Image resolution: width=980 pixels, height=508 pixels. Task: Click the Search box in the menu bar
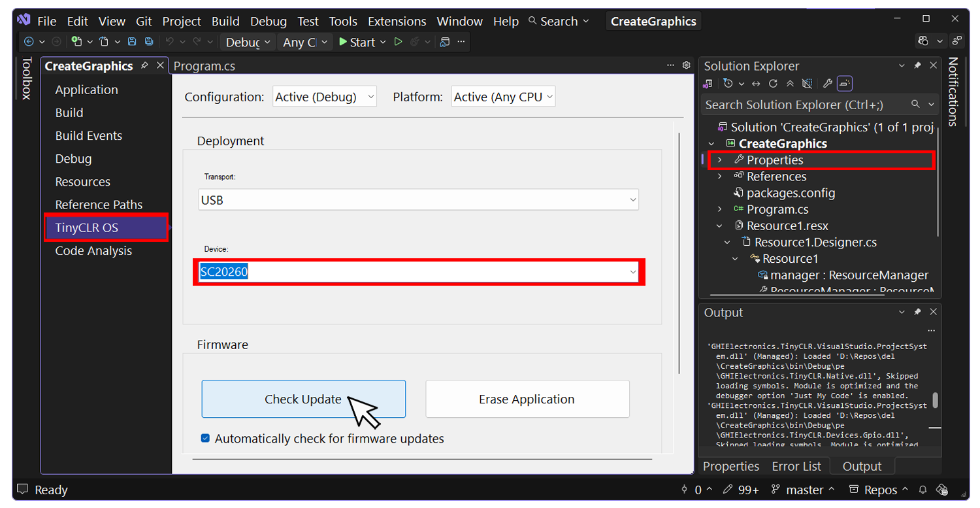click(x=558, y=21)
